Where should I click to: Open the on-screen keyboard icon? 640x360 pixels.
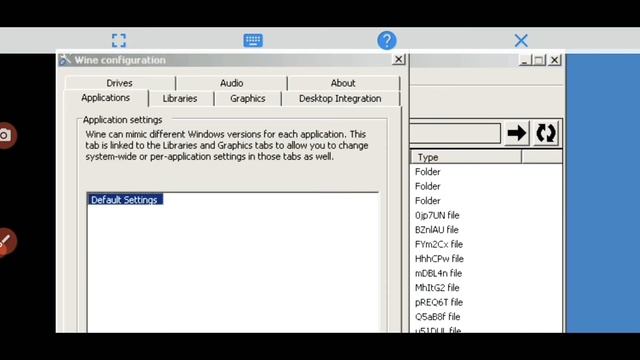tap(253, 40)
